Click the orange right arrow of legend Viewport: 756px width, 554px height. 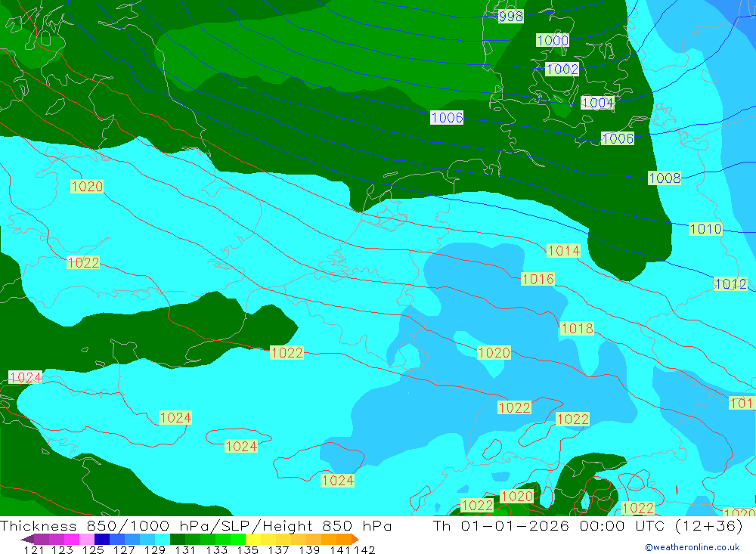click(355, 539)
